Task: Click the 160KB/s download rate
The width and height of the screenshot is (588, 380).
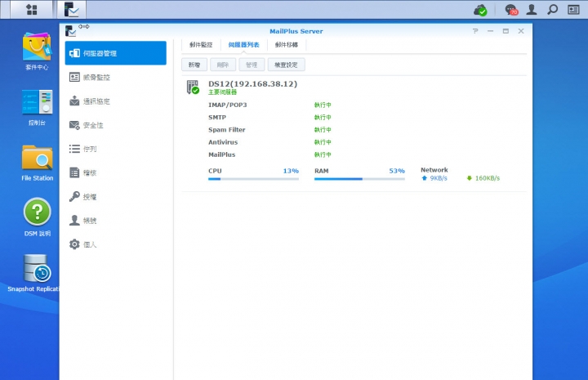Action: click(x=487, y=178)
